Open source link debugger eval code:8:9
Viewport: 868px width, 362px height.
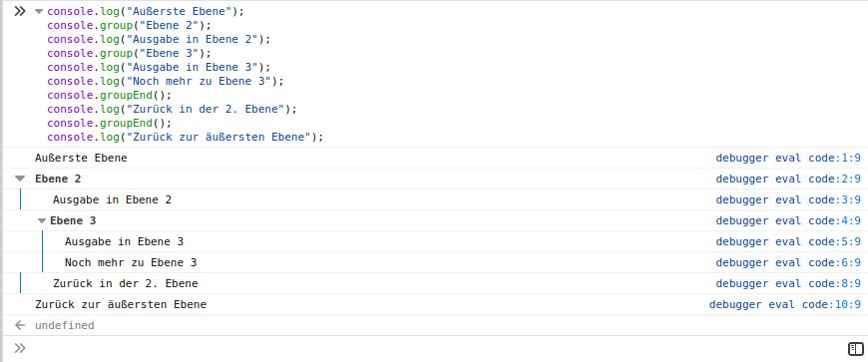click(788, 284)
